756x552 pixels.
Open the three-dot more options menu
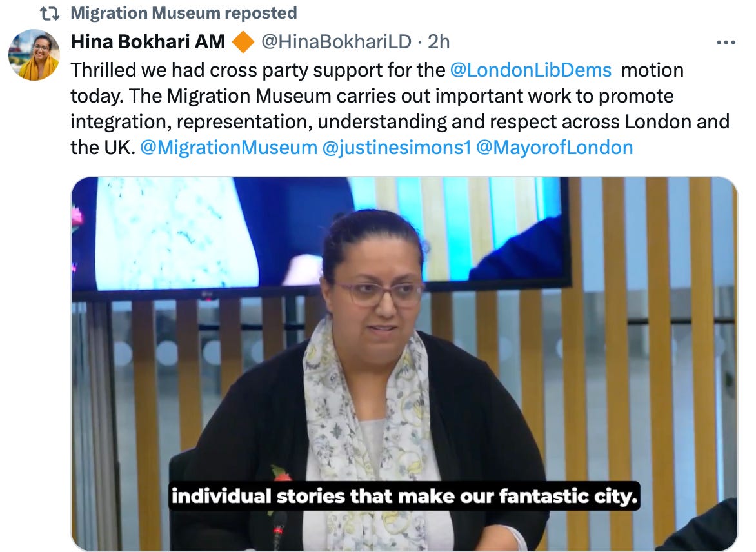pos(726,43)
